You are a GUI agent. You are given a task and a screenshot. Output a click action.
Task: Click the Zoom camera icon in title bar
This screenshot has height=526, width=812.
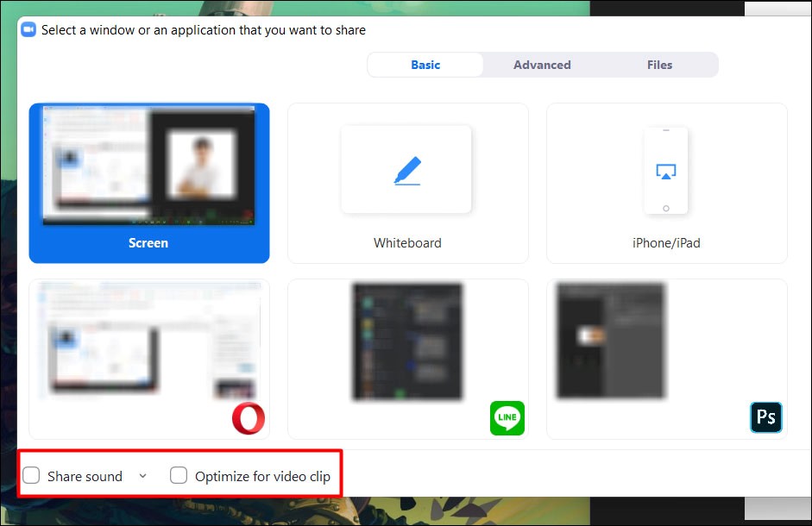point(28,30)
